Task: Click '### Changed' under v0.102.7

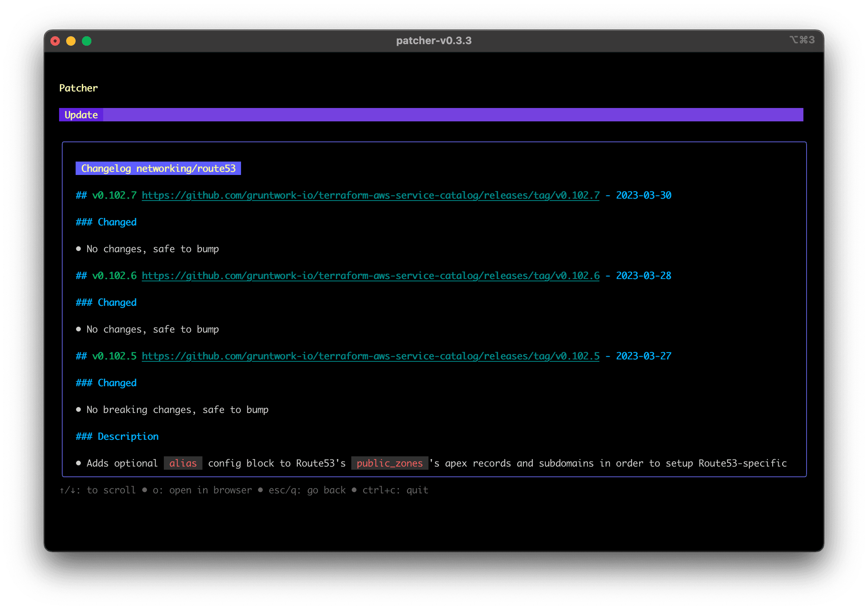Action: [106, 222]
